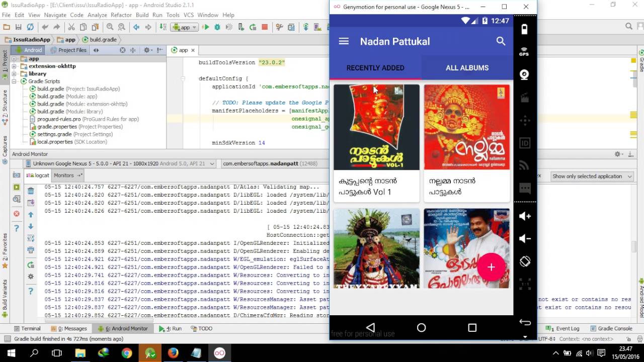Image resolution: width=644 pixels, height=362 pixels.
Task: Click the red terminate application icon
Action: pos(17,214)
